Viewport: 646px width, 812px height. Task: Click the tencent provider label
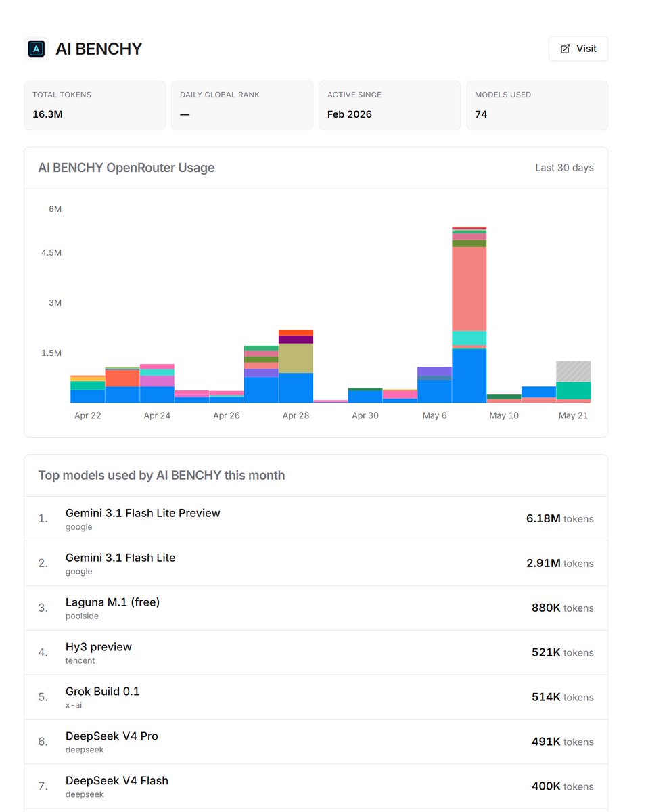tap(80, 661)
